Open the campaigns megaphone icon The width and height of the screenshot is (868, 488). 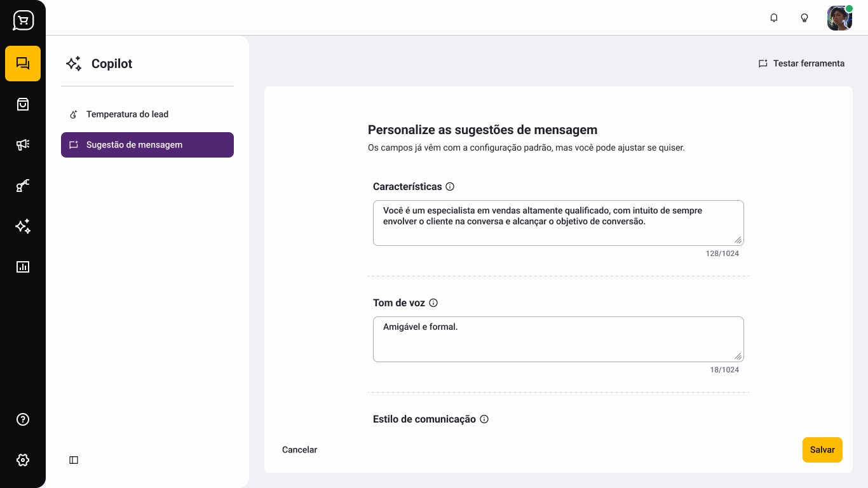click(x=23, y=145)
